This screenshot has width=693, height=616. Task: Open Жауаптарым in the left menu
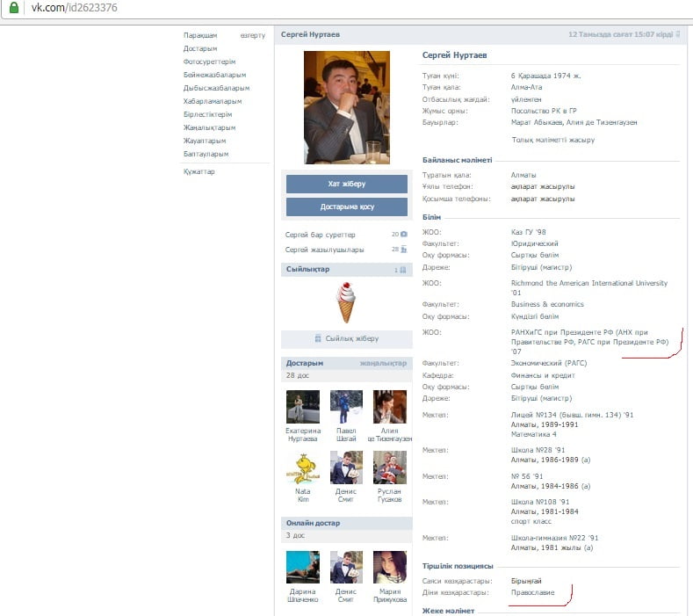[205, 141]
